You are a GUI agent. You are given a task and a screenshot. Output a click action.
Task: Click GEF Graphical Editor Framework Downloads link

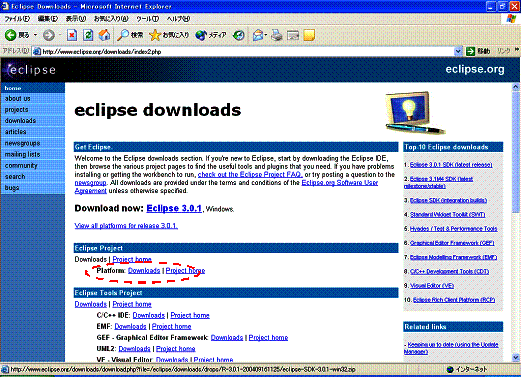point(227,338)
